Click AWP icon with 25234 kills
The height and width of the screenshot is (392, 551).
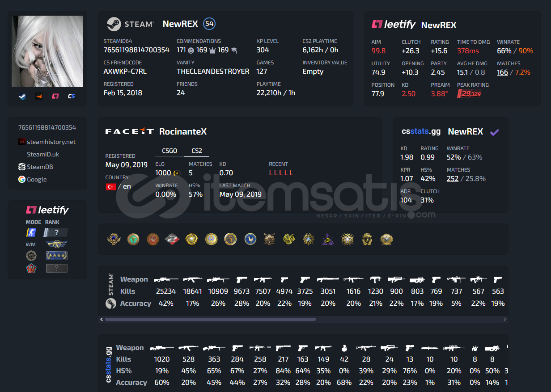(x=166, y=279)
